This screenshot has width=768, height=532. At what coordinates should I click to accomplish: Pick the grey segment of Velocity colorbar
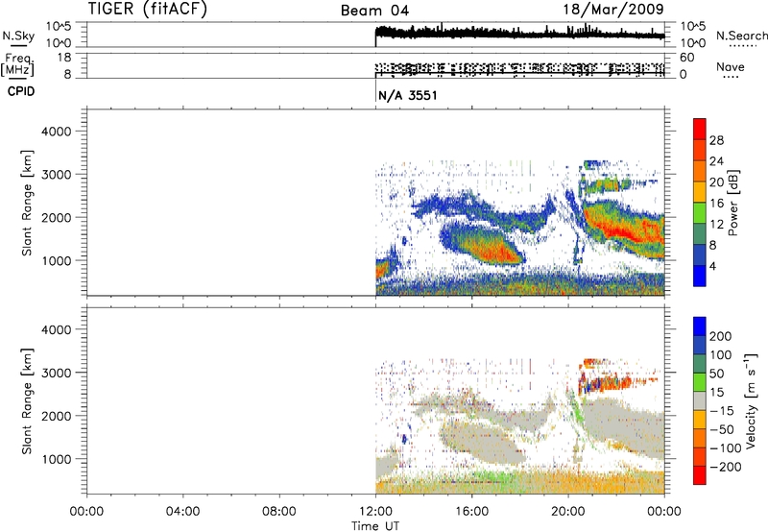700,400
